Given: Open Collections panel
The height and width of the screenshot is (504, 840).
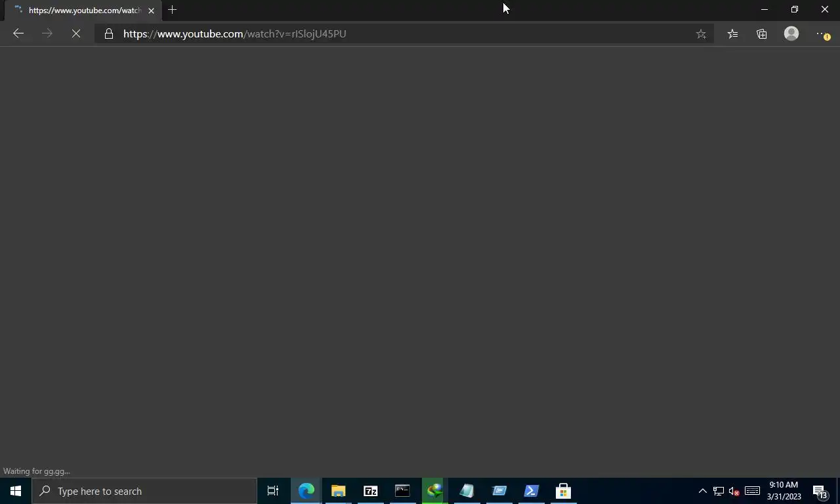Looking at the screenshot, I should click(762, 33).
